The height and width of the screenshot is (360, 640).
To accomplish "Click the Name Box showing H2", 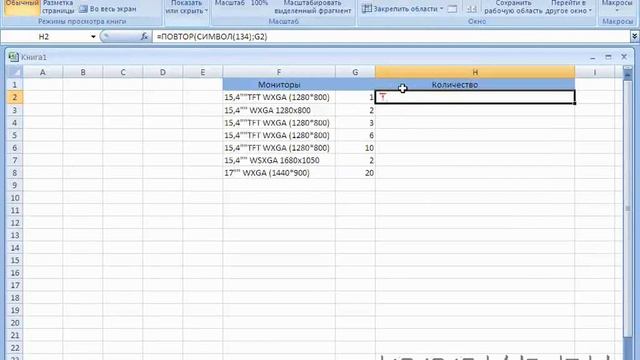I will [x=44, y=37].
